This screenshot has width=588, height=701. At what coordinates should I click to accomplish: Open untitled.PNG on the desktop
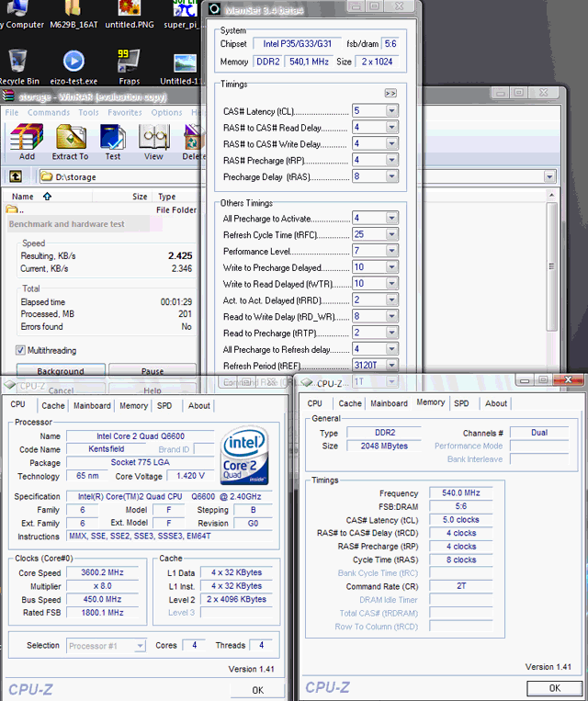coord(130,14)
